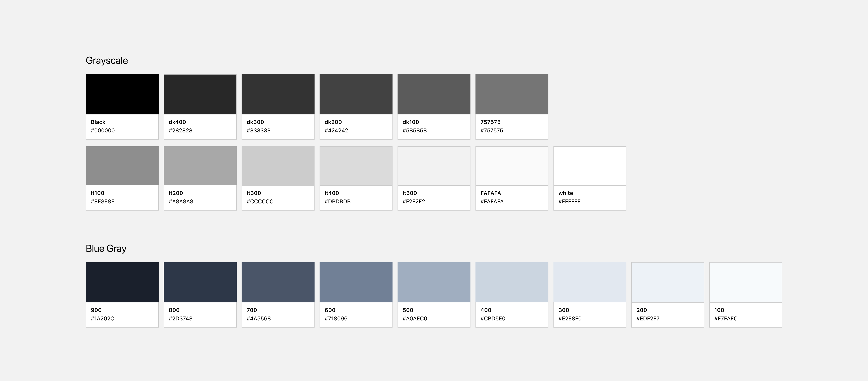This screenshot has height=381, width=868.
Task: Select Blue Gray 900 swatch
Action: point(122,282)
